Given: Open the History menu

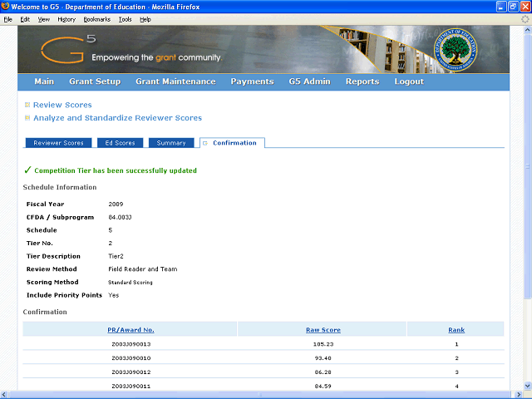Looking at the screenshot, I should (66, 18).
